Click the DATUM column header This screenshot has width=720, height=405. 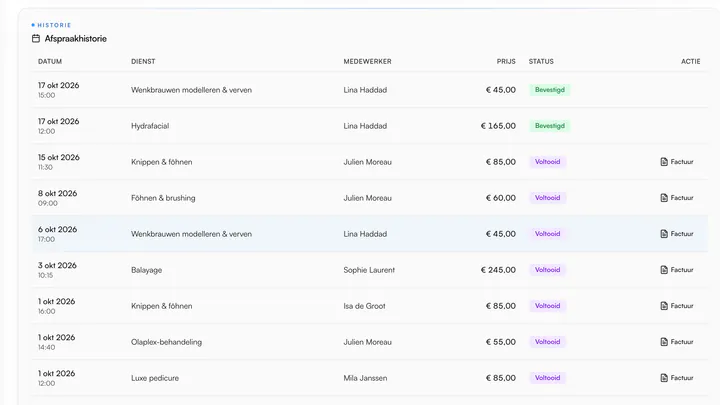[50, 62]
